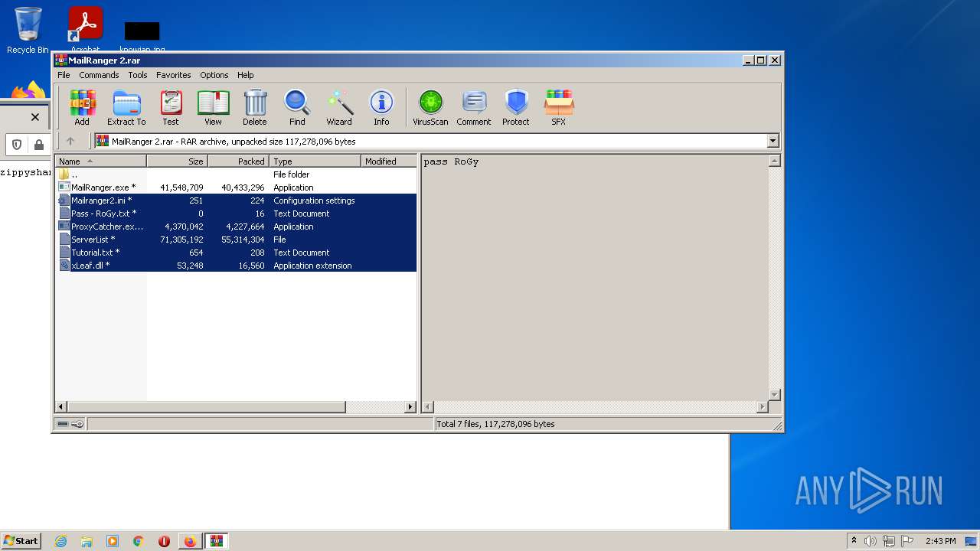Show archive Info

[381, 107]
